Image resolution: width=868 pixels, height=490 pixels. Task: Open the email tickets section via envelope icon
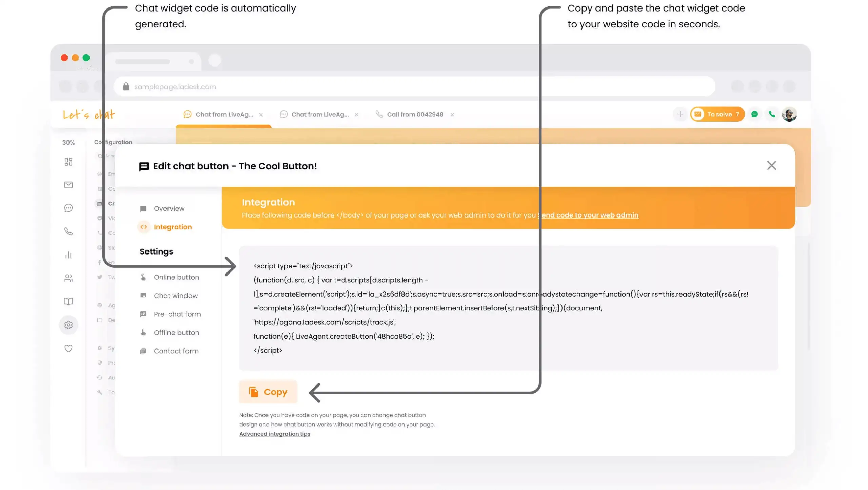68,185
